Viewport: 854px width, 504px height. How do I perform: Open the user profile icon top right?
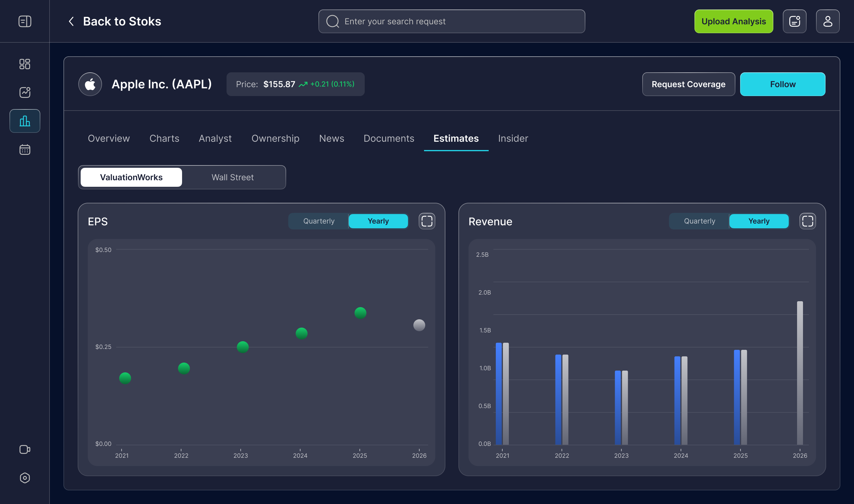tap(828, 21)
